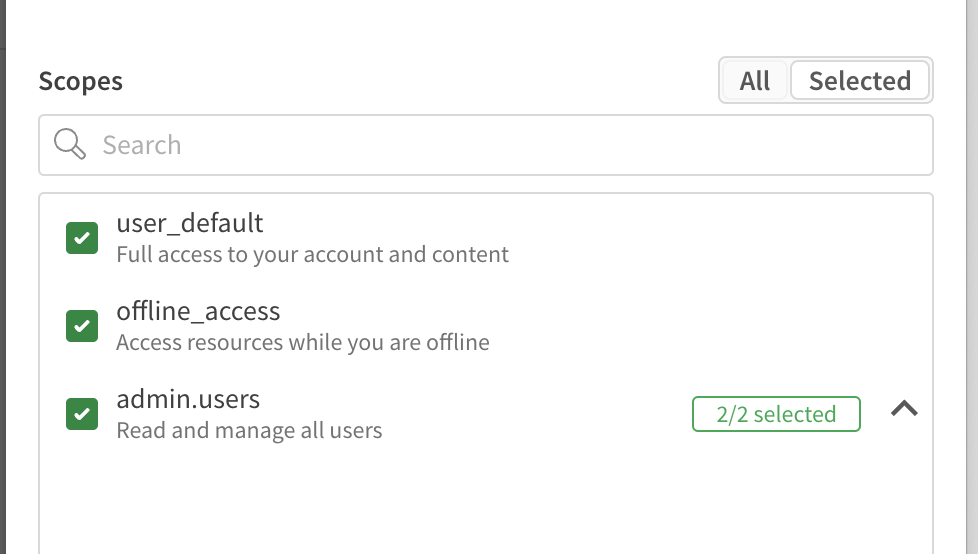Click the Scopes section heading

click(81, 81)
